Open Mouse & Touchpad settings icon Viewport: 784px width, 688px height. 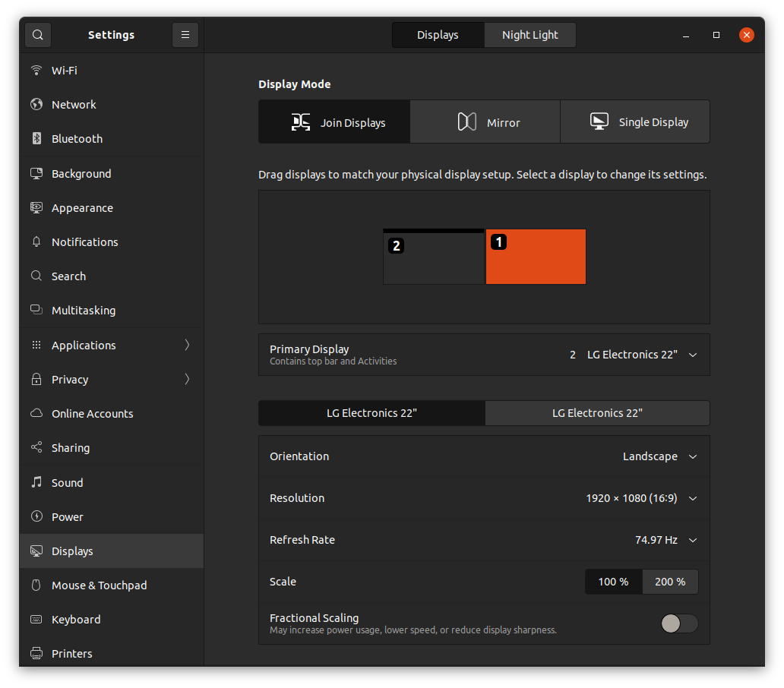click(x=36, y=585)
